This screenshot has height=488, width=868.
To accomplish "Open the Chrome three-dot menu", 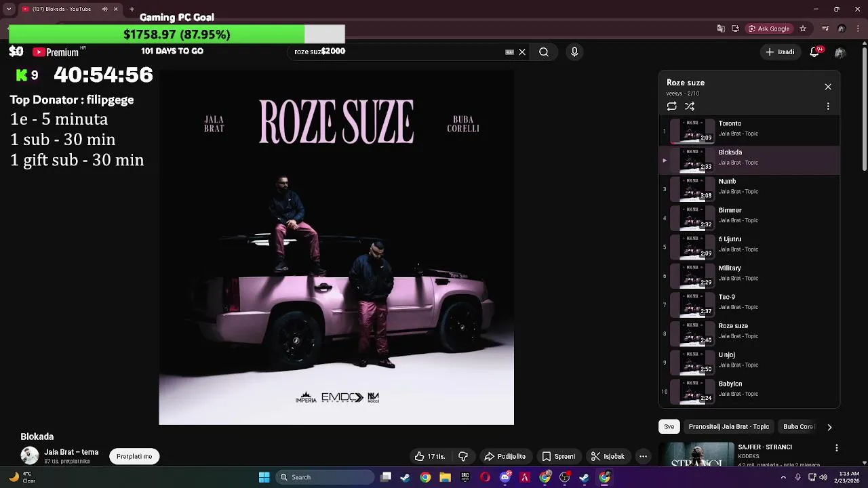I will (x=859, y=28).
